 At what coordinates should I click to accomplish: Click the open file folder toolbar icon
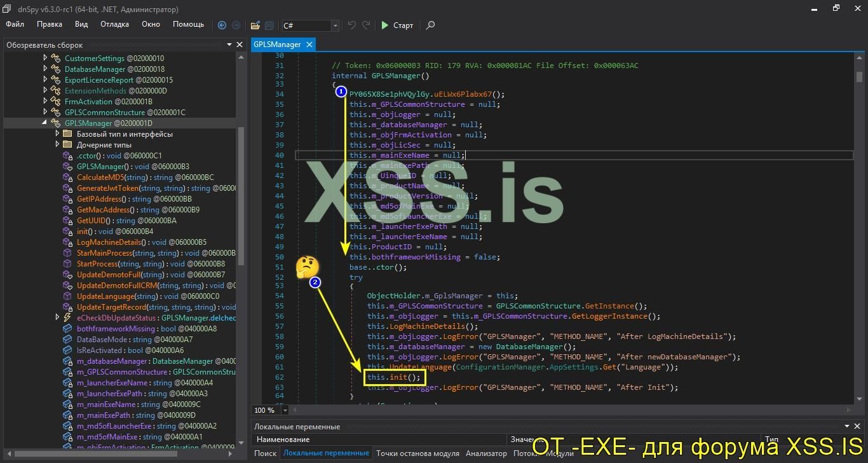coord(255,25)
